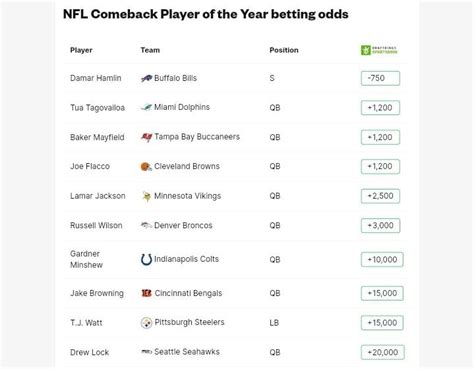Click the Pittsburgh Steelers logo
The image size is (474, 369).
(146, 323)
